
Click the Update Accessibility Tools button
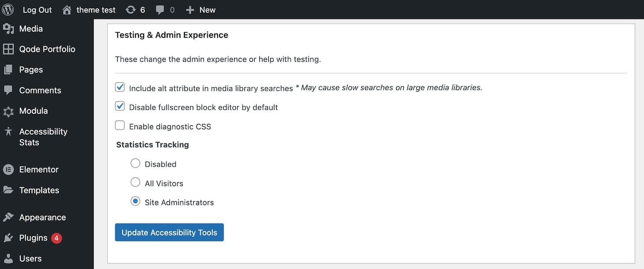169,232
